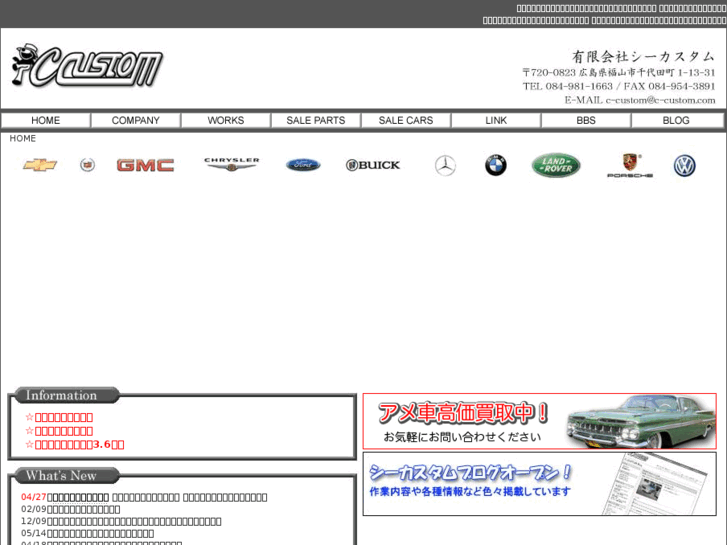Image resolution: width=727 pixels, height=545 pixels.
Task: Click the HOME breadcrumb text
Action: 23,138
